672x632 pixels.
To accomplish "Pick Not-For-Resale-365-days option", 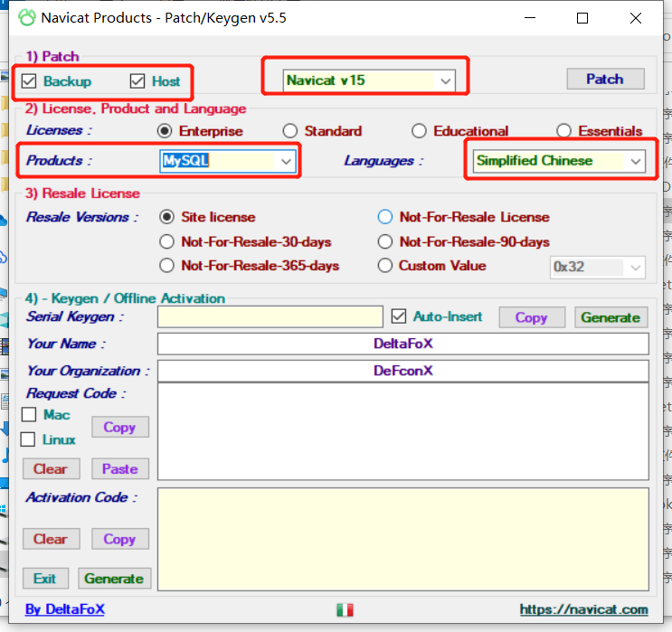I will [166, 265].
